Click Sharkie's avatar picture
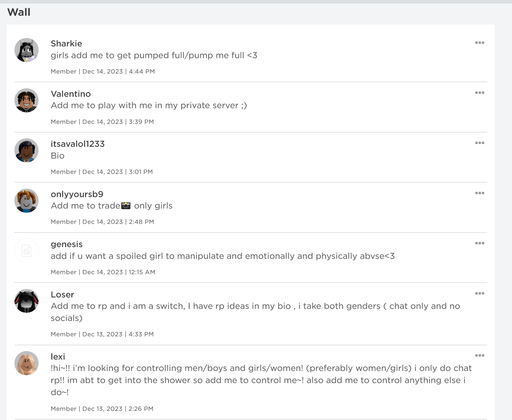The image size is (512, 420). point(26,50)
